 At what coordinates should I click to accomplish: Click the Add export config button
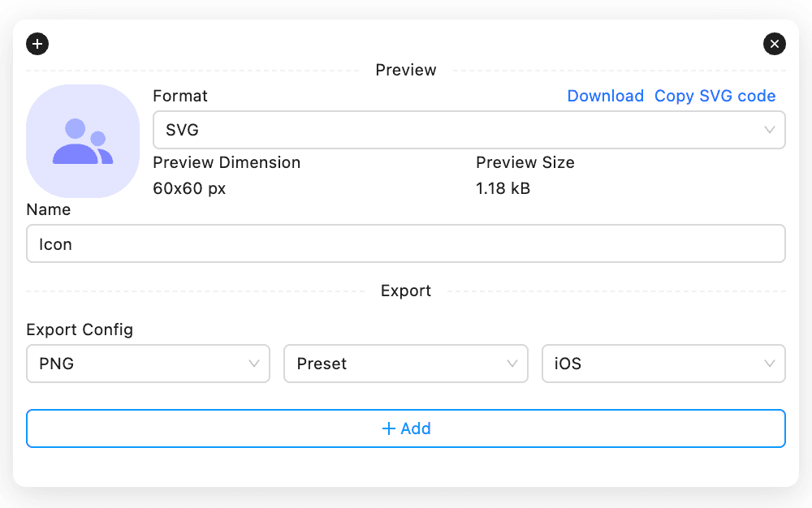(406, 428)
